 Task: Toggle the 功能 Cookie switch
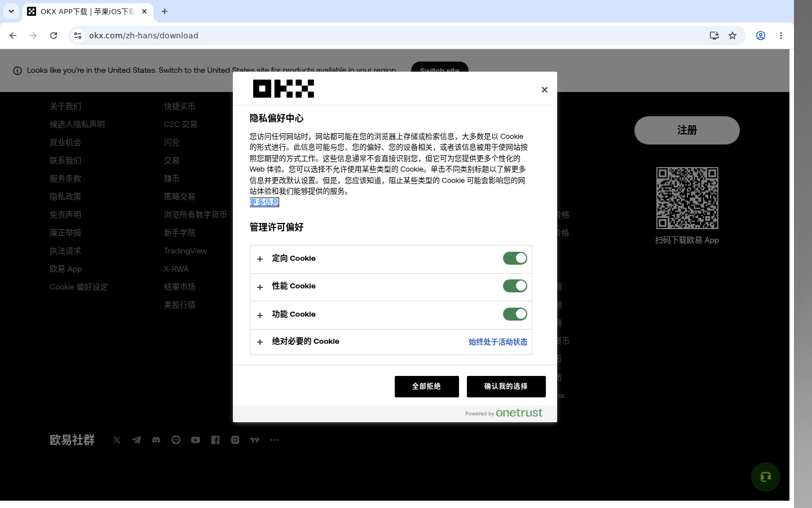[x=515, y=314]
